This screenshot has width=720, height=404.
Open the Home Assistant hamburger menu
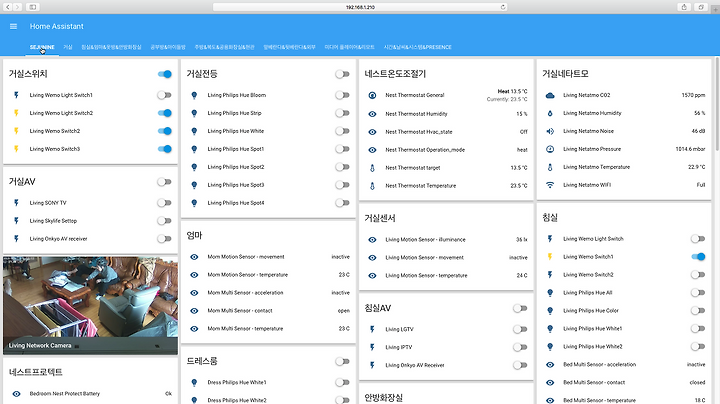(x=13, y=27)
